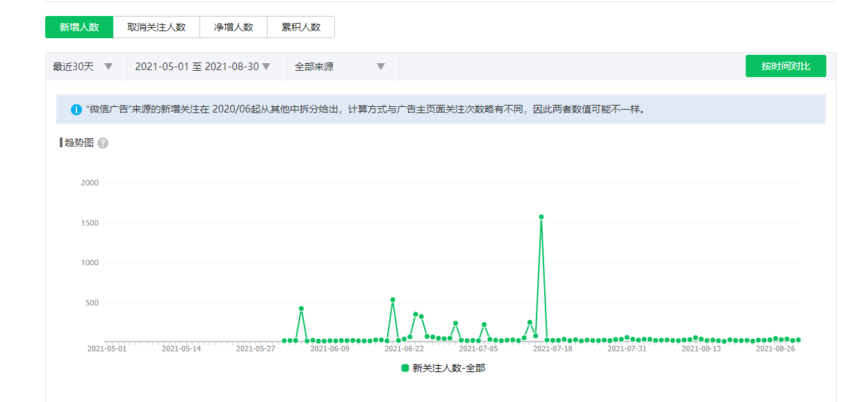The image size is (868, 402).
Task: Switch to the 净增人数 tab
Action: [234, 27]
